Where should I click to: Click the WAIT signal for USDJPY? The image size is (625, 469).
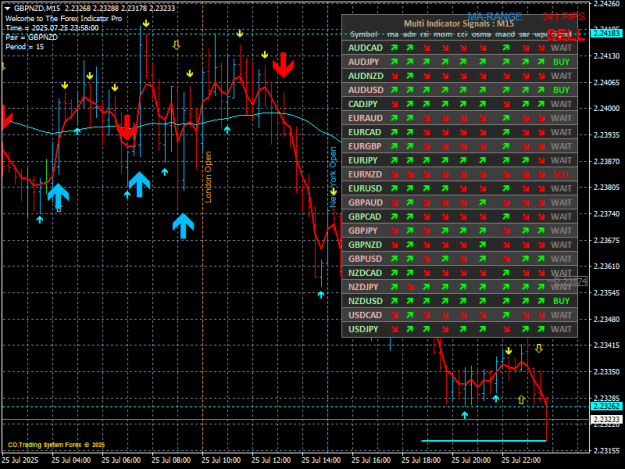[561, 329]
